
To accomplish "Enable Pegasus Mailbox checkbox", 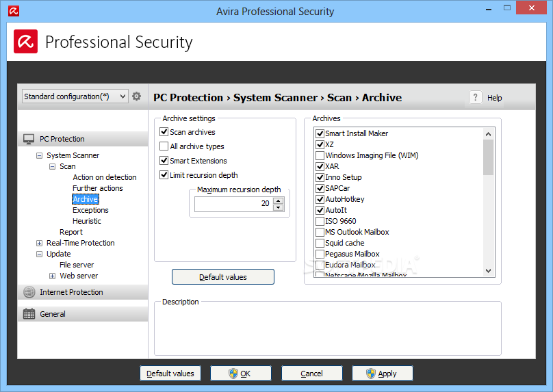I will [320, 254].
